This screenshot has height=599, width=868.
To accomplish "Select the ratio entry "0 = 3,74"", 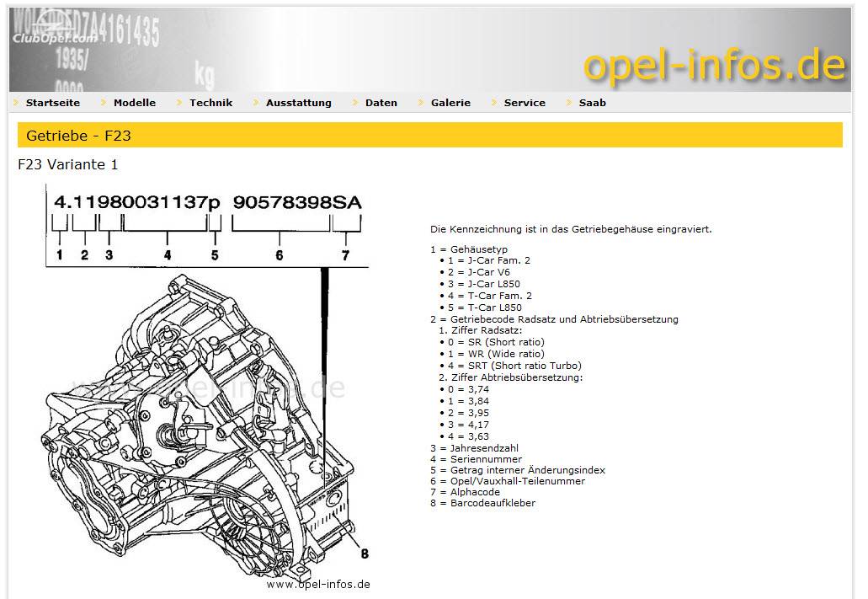I will (x=468, y=389).
